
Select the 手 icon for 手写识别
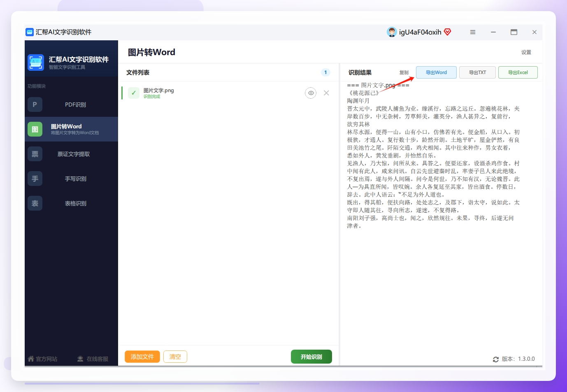35,179
